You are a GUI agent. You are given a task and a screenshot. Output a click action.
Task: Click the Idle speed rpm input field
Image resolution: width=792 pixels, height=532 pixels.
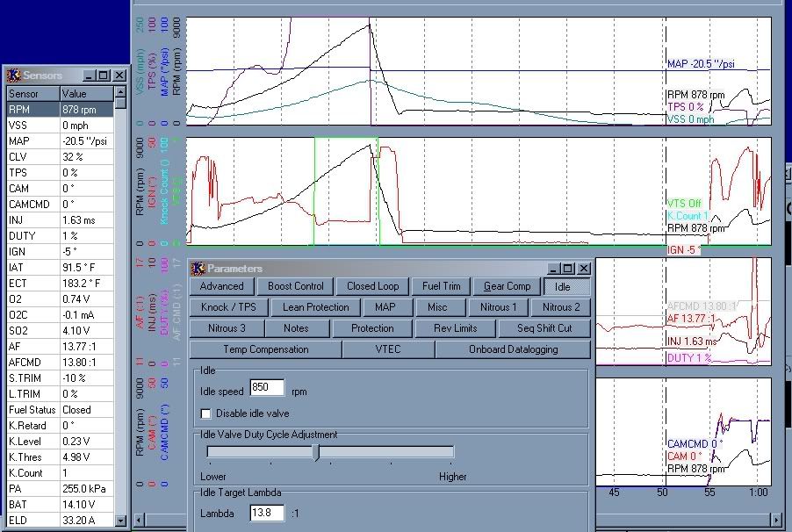pyautogui.click(x=266, y=388)
